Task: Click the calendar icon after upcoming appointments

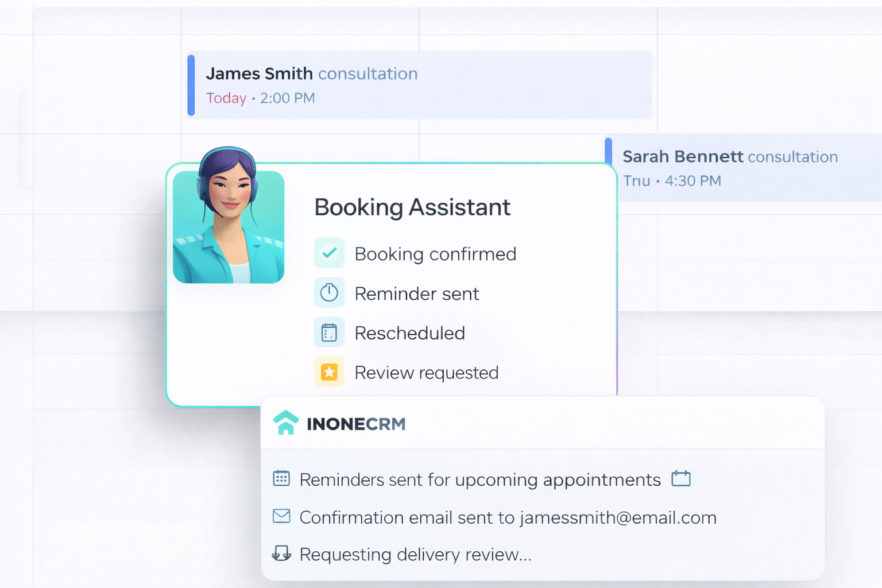Action: click(681, 478)
